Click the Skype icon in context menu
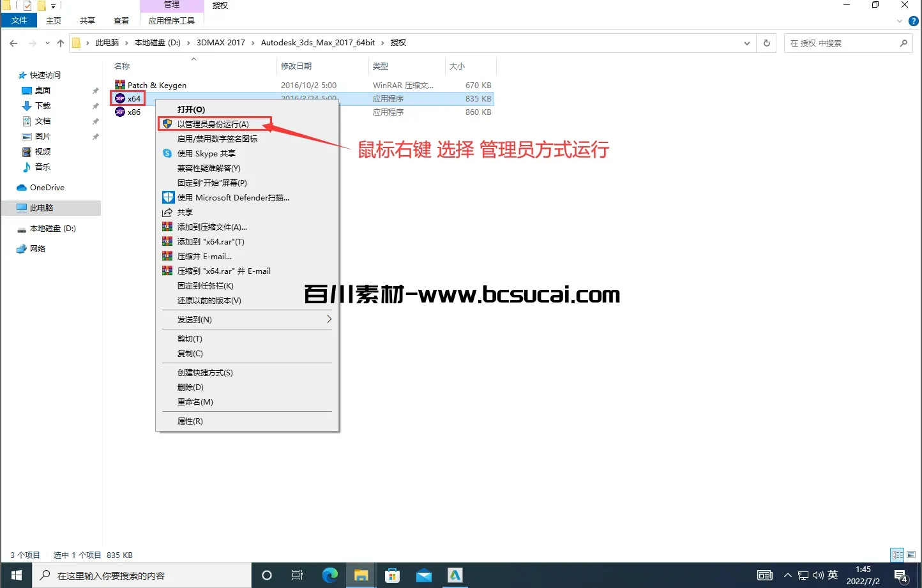Screen dimensions: 922x588 [x=167, y=153]
